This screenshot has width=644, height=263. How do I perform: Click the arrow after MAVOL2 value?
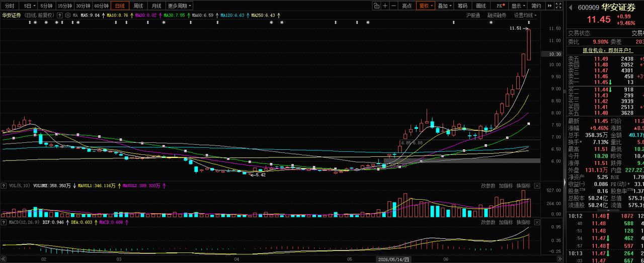(164, 186)
